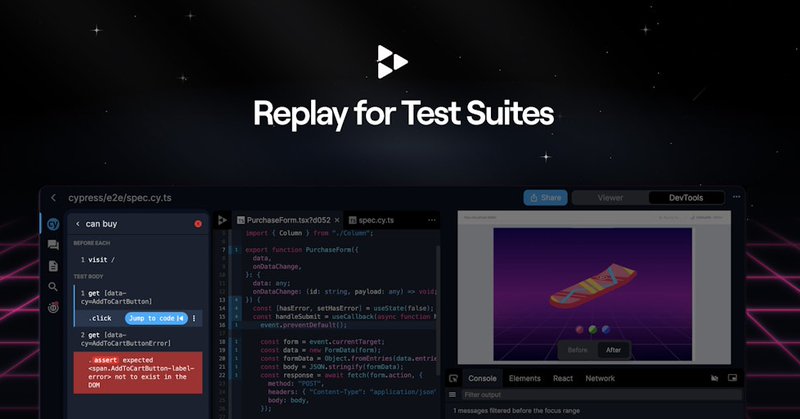Screen dimensions: 800x419
Task: Open the comments panel icon in sidebar
Action: [x=53, y=245]
